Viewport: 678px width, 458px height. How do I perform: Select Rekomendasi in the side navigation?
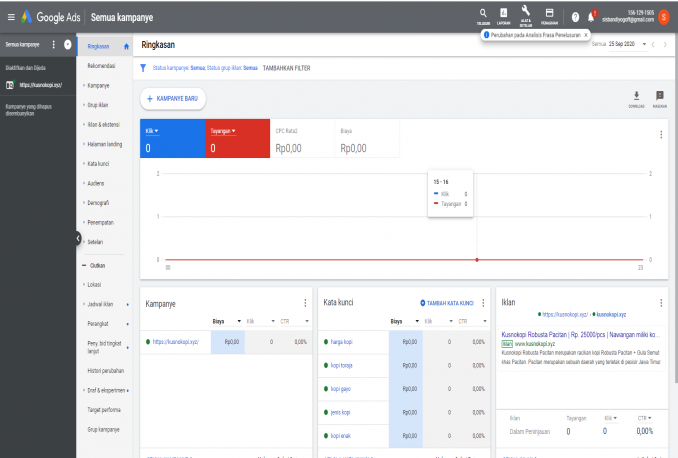tap(102, 66)
